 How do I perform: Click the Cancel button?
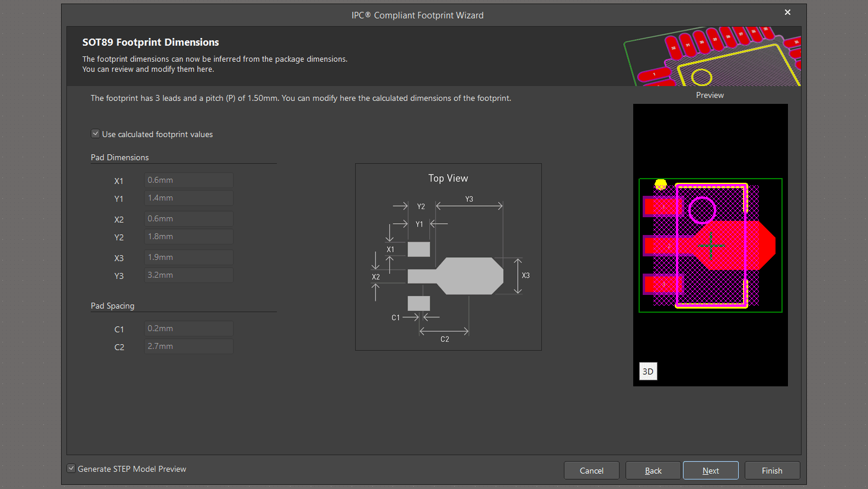pyautogui.click(x=591, y=471)
